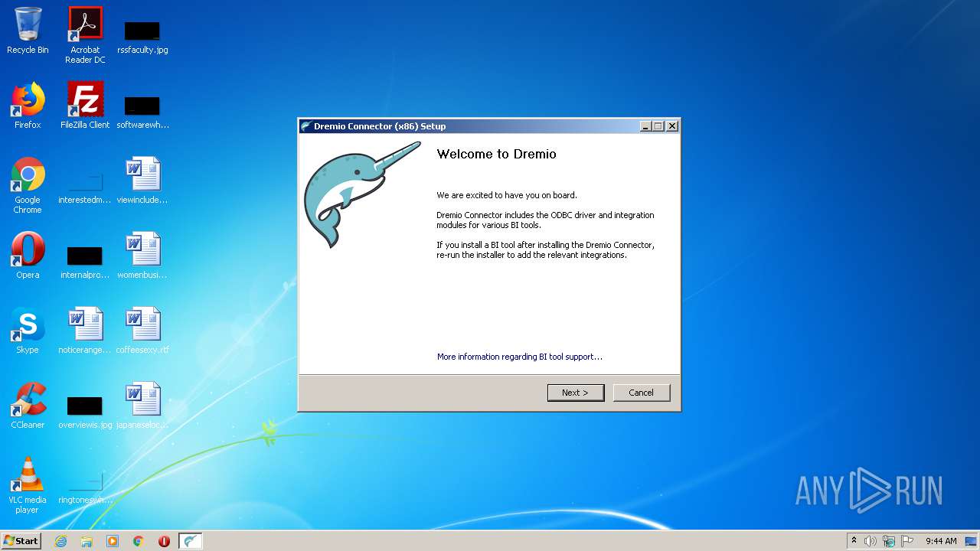Select the CCleaner desktop shortcut
This screenshot has height=551, width=980.
tap(28, 406)
